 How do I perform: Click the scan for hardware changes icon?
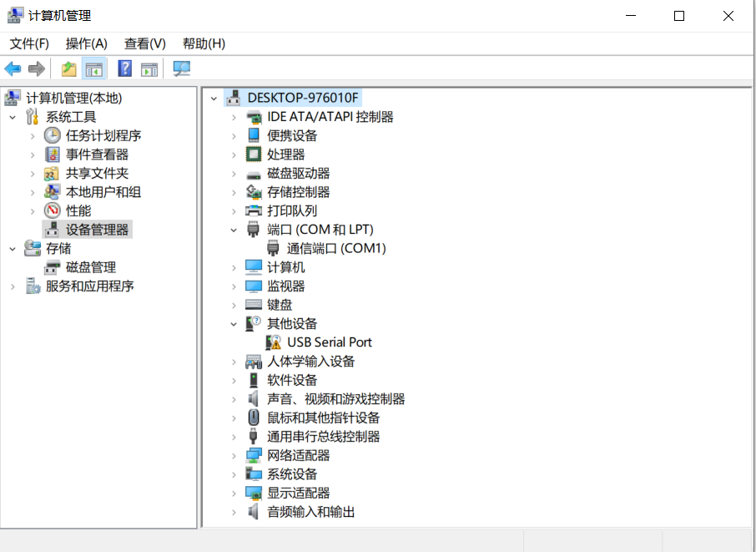click(181, 69)
